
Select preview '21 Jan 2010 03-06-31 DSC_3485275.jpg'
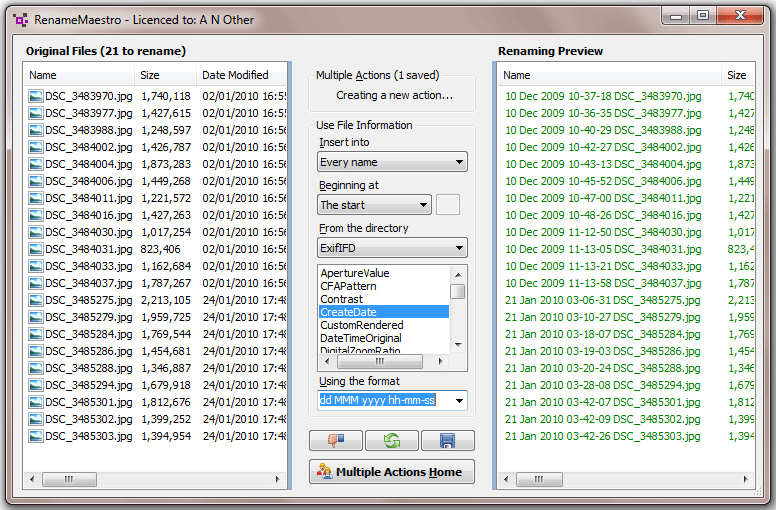pos(603,300)
